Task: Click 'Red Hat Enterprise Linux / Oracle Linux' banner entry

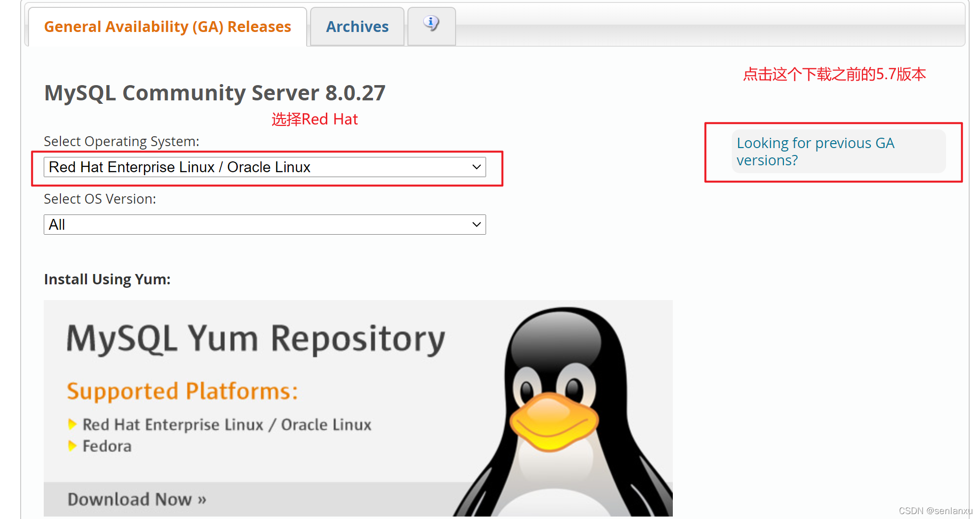Action: [x=227, y=425]
